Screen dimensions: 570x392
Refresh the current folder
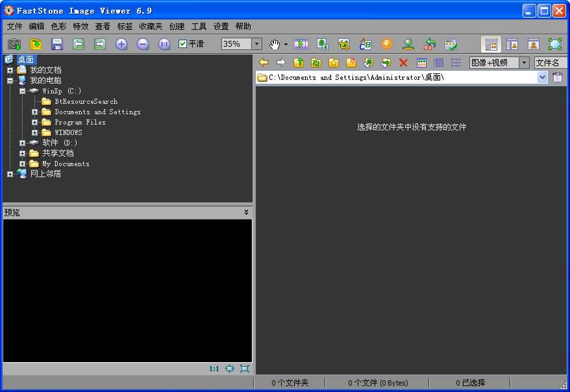[x=316, y=62]
